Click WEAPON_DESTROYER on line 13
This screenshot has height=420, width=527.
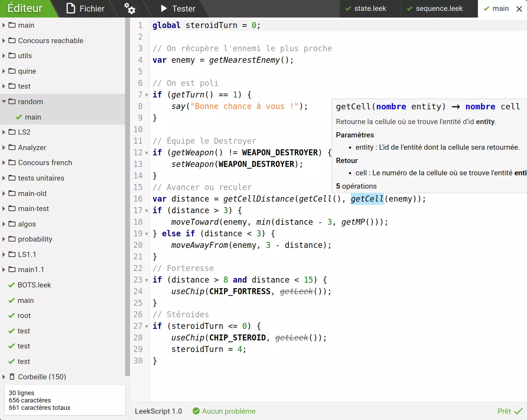point(256,164)
